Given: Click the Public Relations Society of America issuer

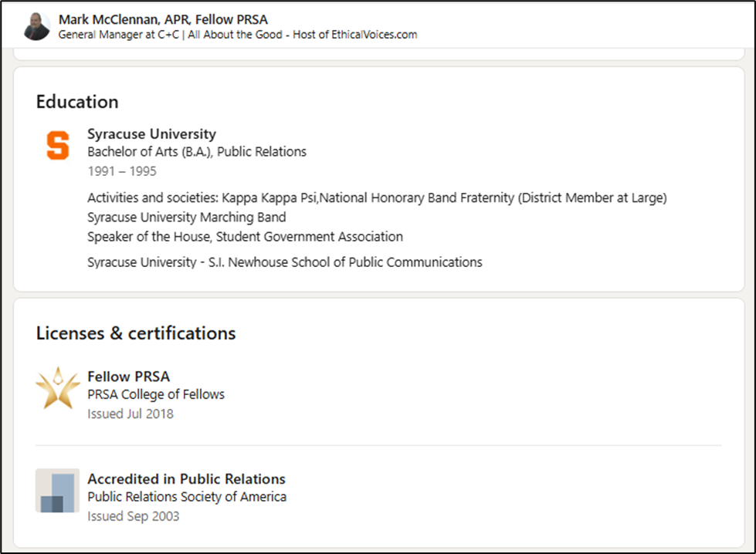Looking at the screenshot, I should coord(187,497).
